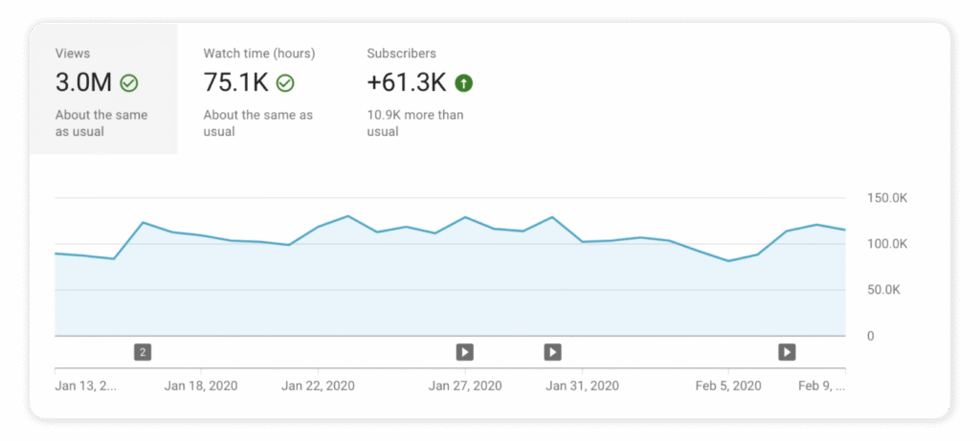Open the '2' videos published marker
Viewport: 980px width, 441px height.
click(143, 352)
